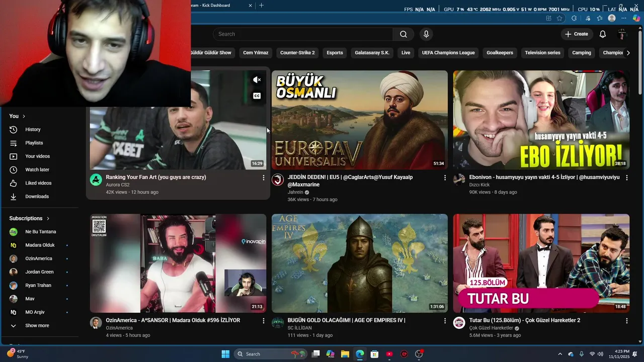
Task: Open the YouTube account avatar menu
Action: click(622, 34)
